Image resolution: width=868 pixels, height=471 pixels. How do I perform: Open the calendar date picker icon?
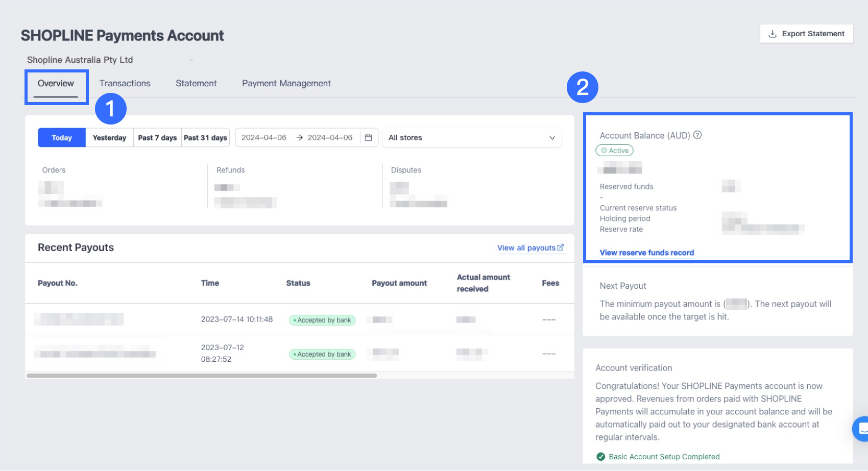(368, 138)
